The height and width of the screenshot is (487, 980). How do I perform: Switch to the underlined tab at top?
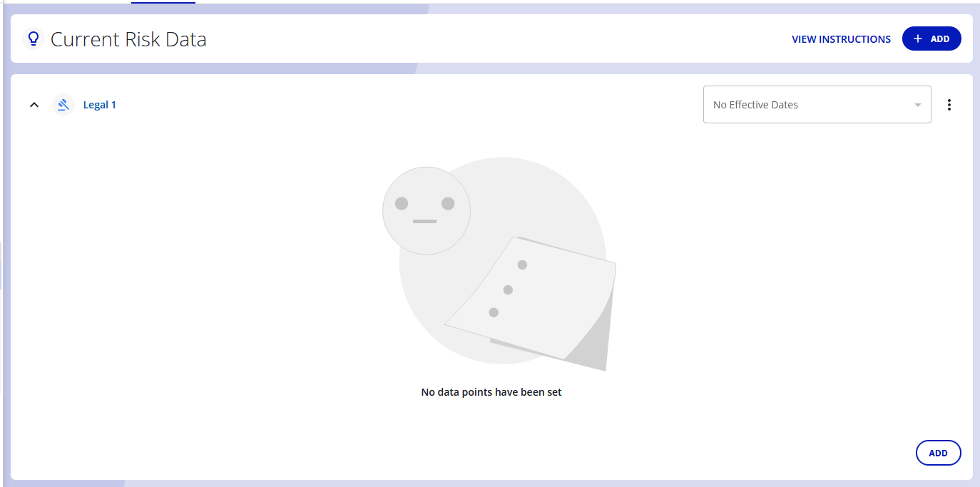(163, 4)
